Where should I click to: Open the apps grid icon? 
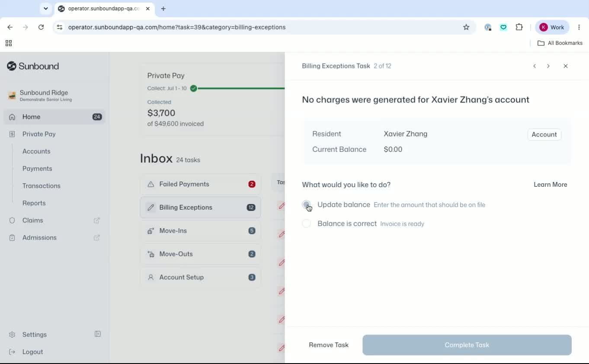(9, 43)
